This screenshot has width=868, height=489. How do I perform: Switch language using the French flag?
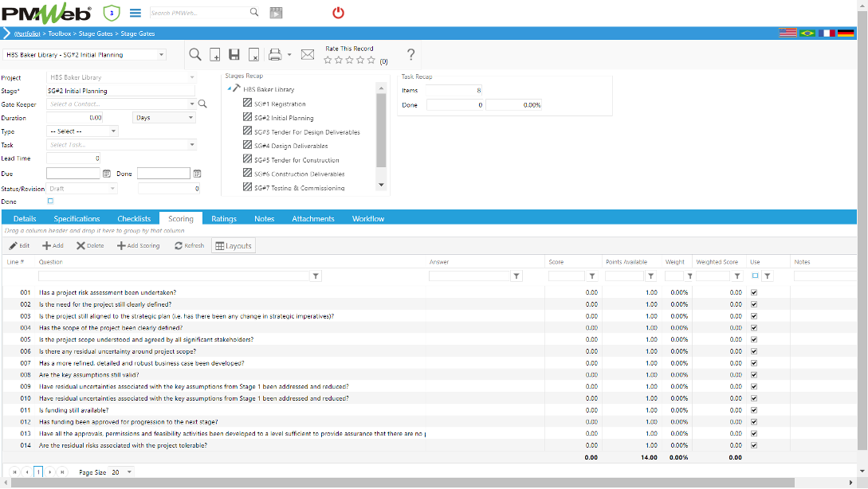827,33
